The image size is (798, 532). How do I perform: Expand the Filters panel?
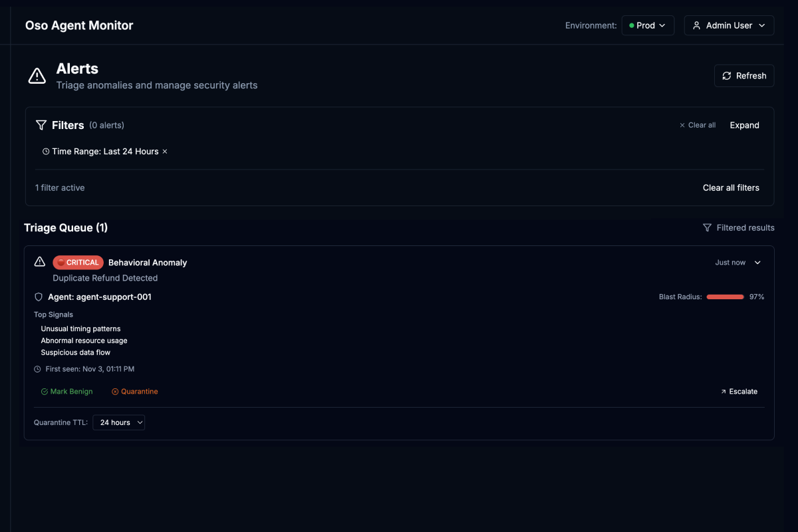744,125
